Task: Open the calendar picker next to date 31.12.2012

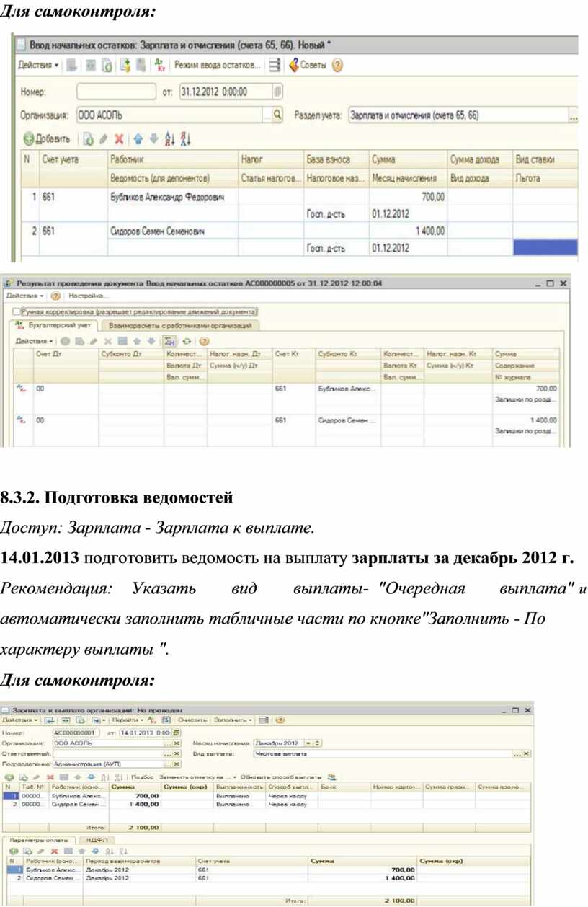Action: (x=278, y=92)
